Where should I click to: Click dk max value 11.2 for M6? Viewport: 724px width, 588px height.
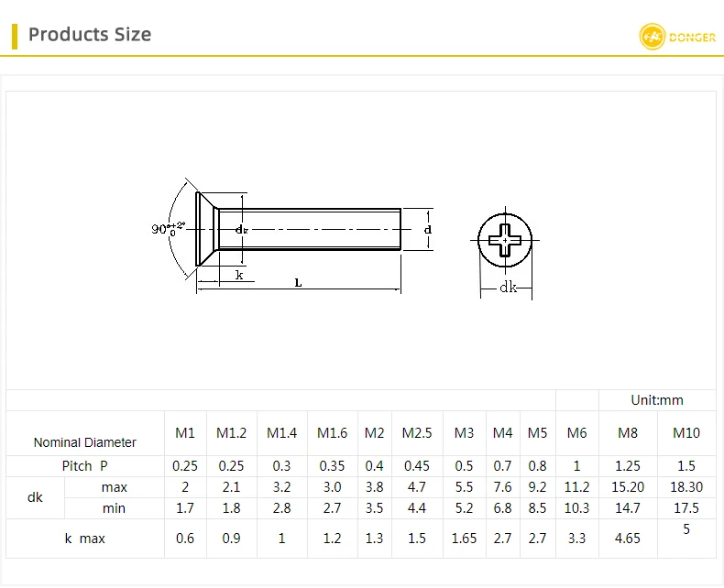pyautogui.click(x=576, y=487)
